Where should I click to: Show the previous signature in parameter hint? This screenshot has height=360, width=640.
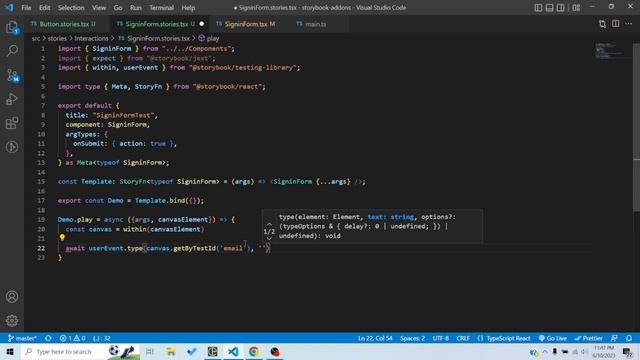[x=269, y=224]
